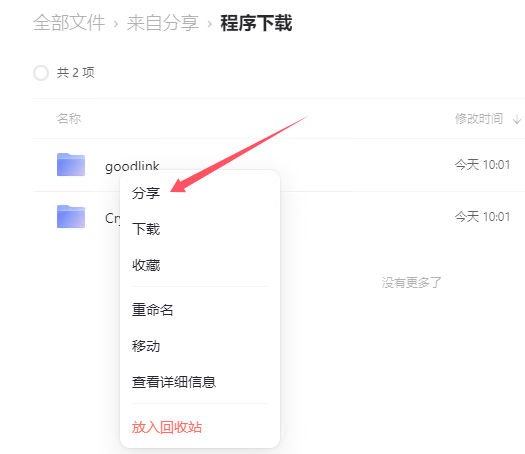
Task: Select the goodlink row's 今天 10:01 timestamp
Action: (482, 165)
